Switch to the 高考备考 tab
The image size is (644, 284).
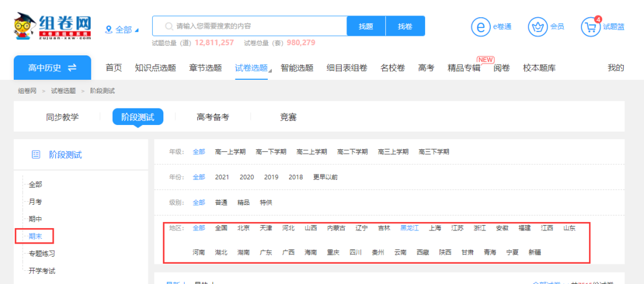(x=213, y=117)
